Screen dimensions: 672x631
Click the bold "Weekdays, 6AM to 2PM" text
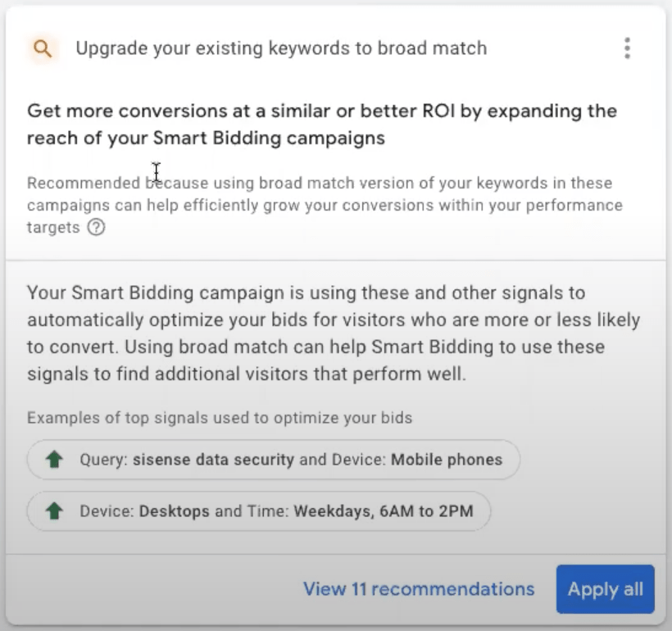(384, 511)
